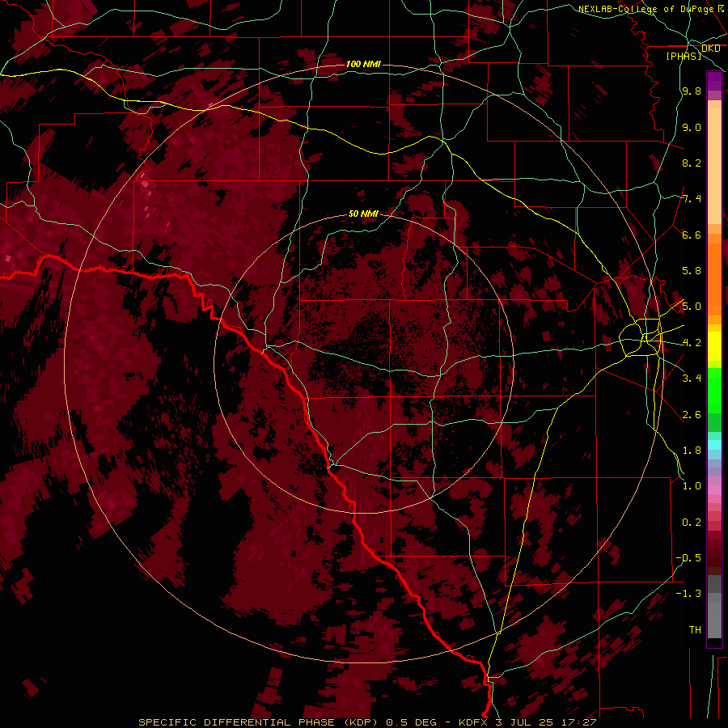Image resolution: width=728 pixels, height=728 pixels.
Task: Click the 5.0 legend value
Action: (x=692, y=307)
